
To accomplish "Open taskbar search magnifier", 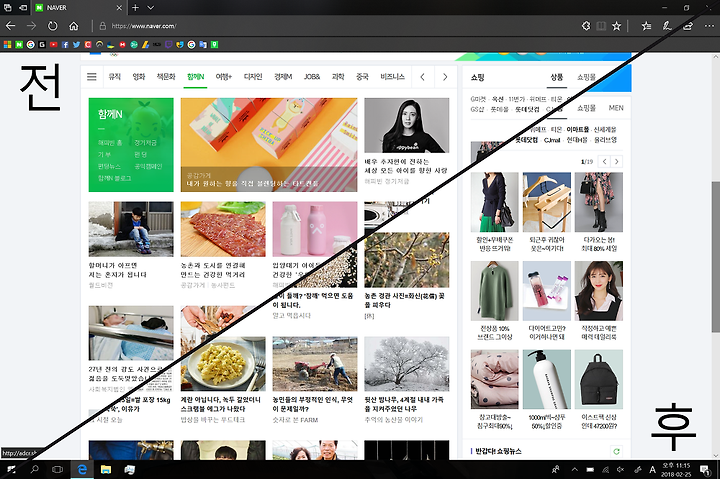I will coord(34,469).
